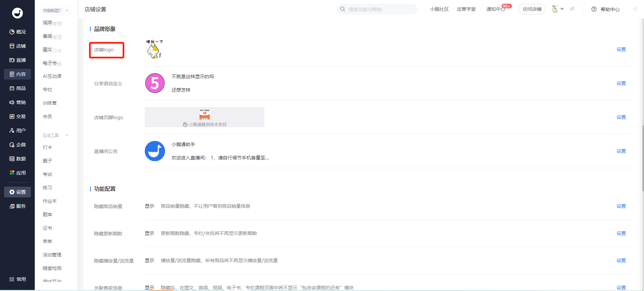Click 设置 link for 直播间公告 row

[x=621, y=151]
